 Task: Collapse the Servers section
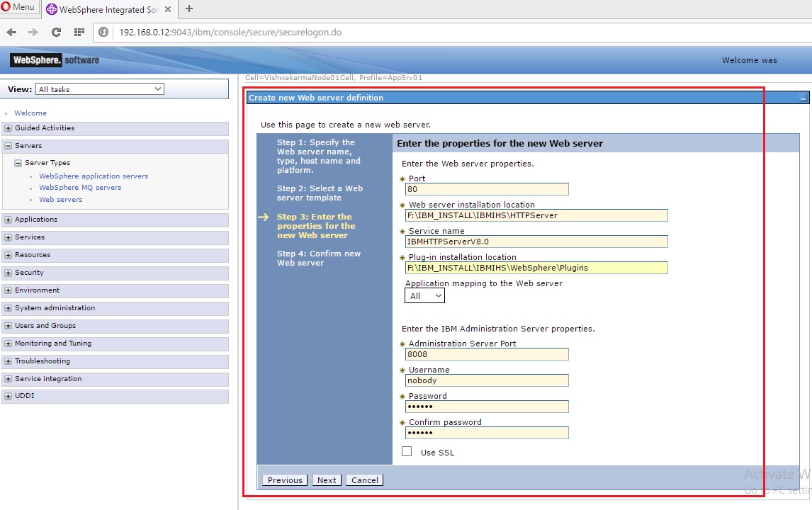[x=7, y=145]
